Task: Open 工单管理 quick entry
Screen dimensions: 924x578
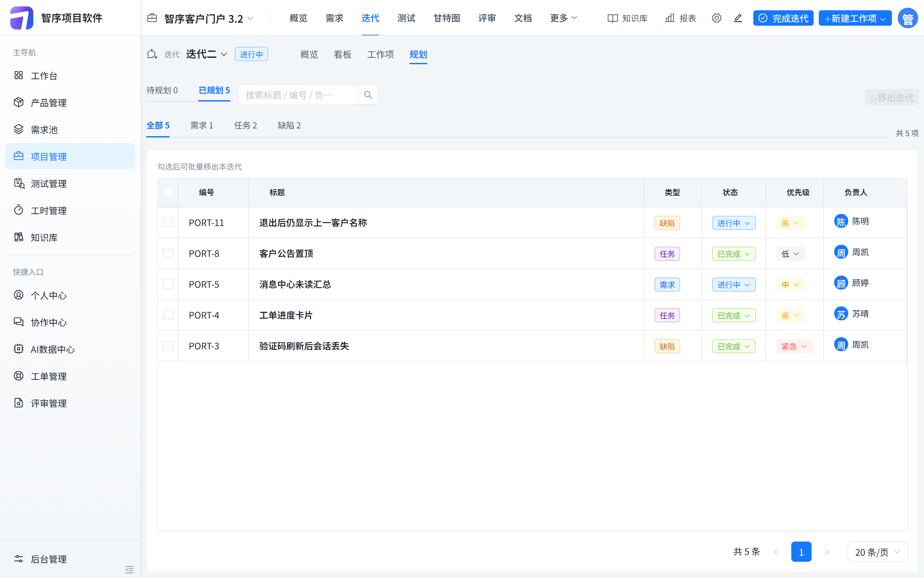Action: coord(70,376)
